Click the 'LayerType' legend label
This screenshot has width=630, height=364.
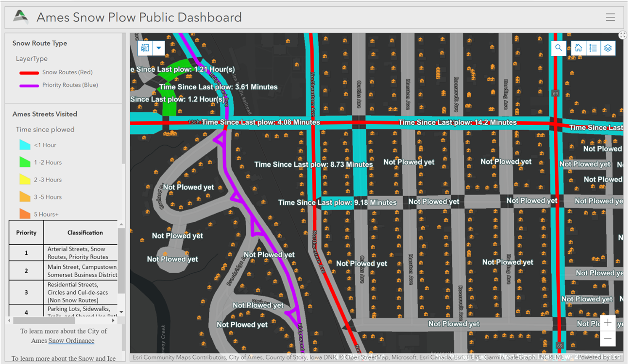point(32,59)
